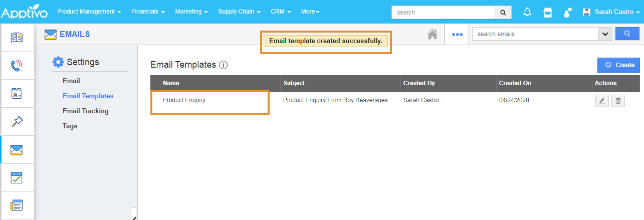Expand the Product Management menu
644x220 pixels.
pos(89,12)
